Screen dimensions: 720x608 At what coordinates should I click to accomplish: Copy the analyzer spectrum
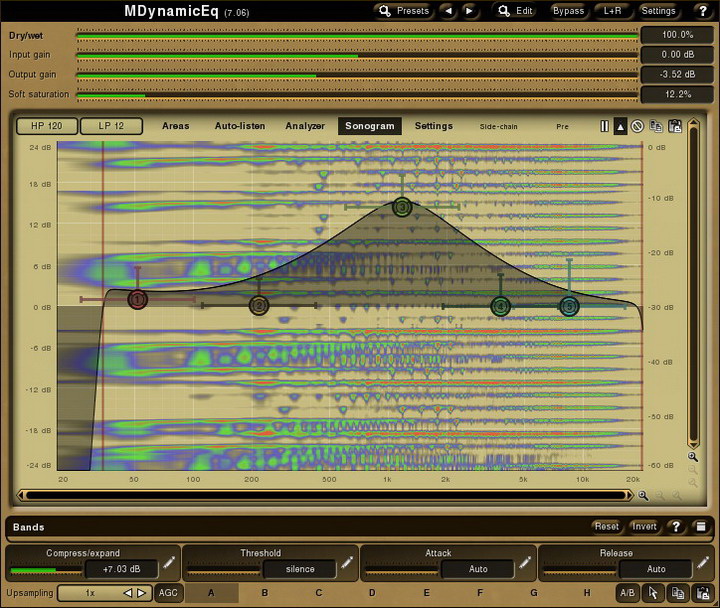point(656,126)
